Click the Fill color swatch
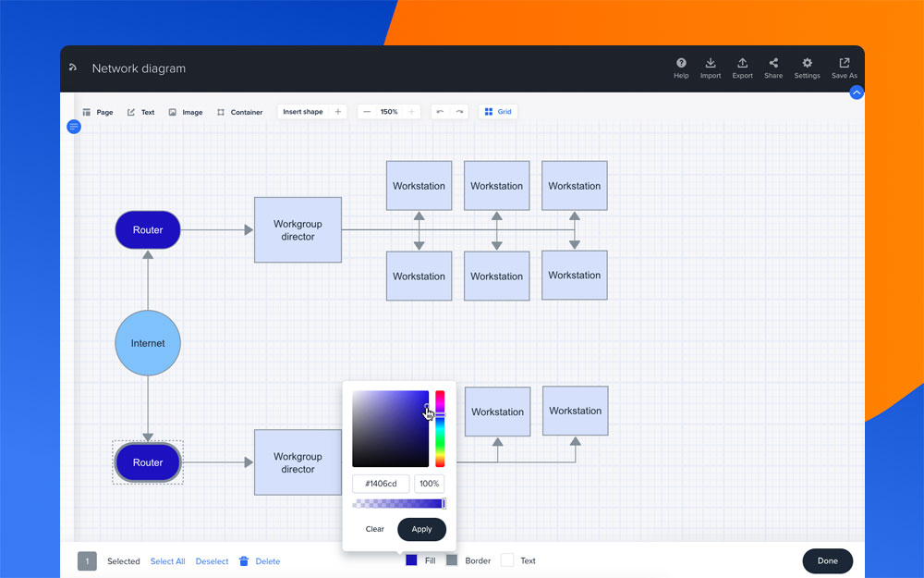Screen dimensions: 924x578 [x=411, y=560]
